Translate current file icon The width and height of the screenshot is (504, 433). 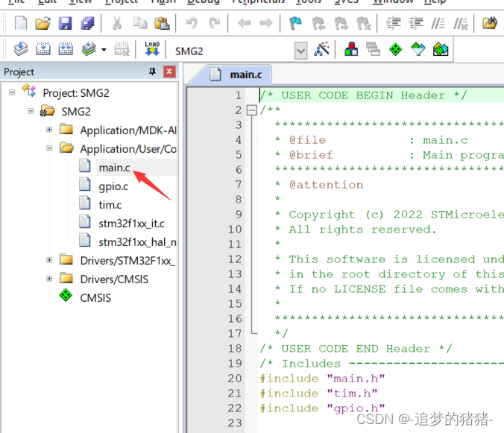point(21,49)
